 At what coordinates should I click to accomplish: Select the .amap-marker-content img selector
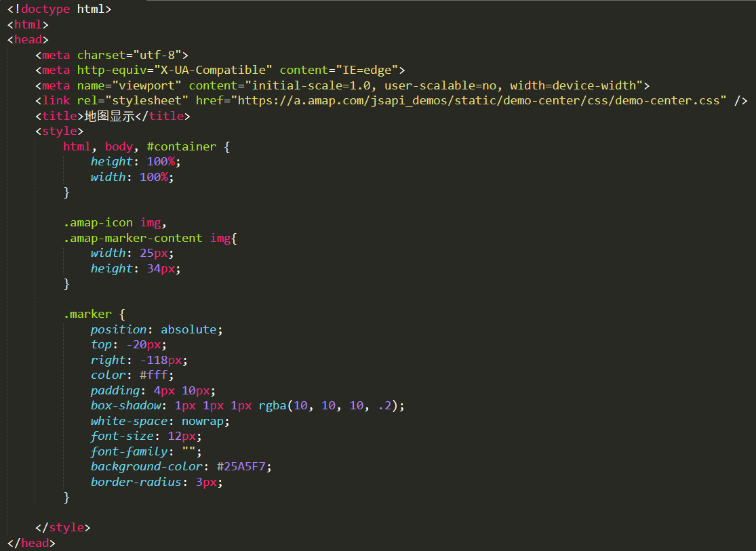147,238
